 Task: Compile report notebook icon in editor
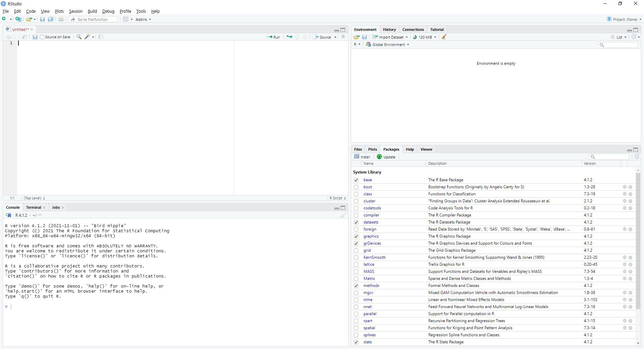point(101,37)
